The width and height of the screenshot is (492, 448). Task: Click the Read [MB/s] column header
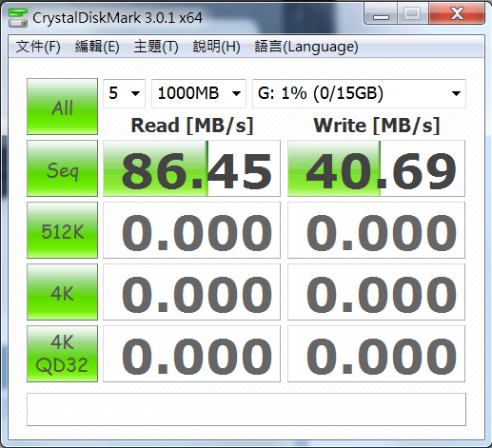192,126
